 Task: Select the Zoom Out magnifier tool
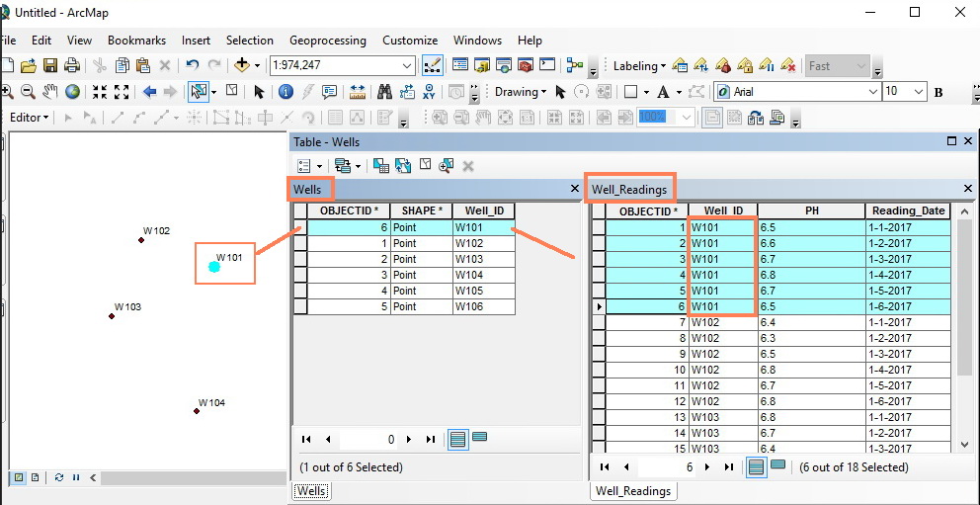tap(28, 92)
